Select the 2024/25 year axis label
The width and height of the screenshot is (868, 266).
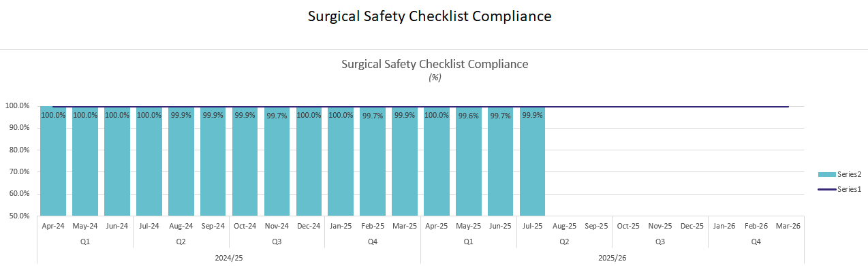(229, 258)
